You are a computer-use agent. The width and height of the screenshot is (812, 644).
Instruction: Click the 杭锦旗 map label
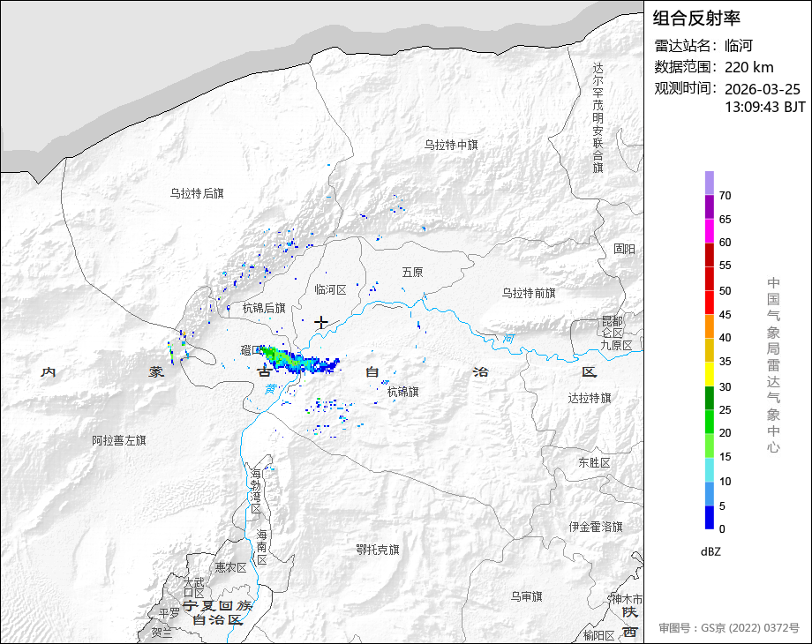click(402, 392)
